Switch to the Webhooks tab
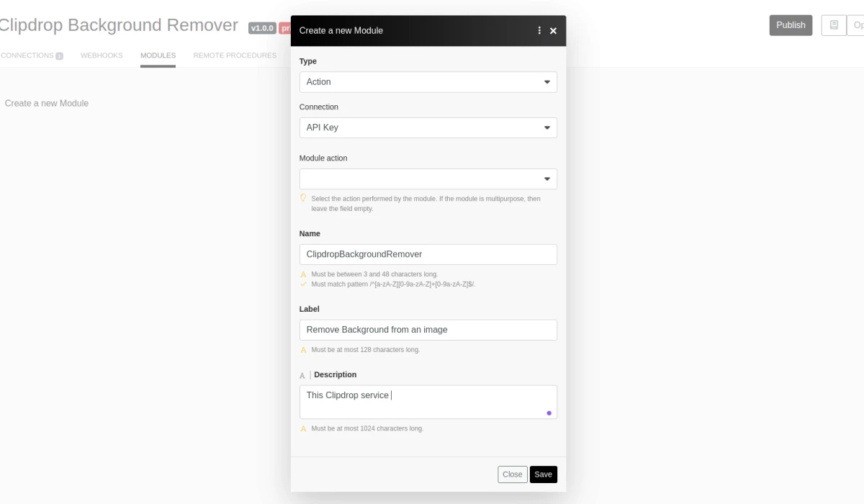 (x=102, y=55)
